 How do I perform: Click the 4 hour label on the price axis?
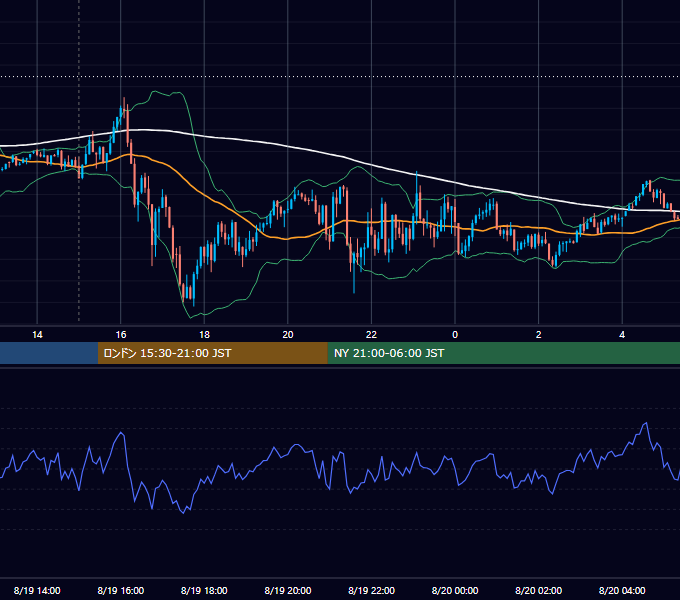pyautogui.click(x=622, y=335)
